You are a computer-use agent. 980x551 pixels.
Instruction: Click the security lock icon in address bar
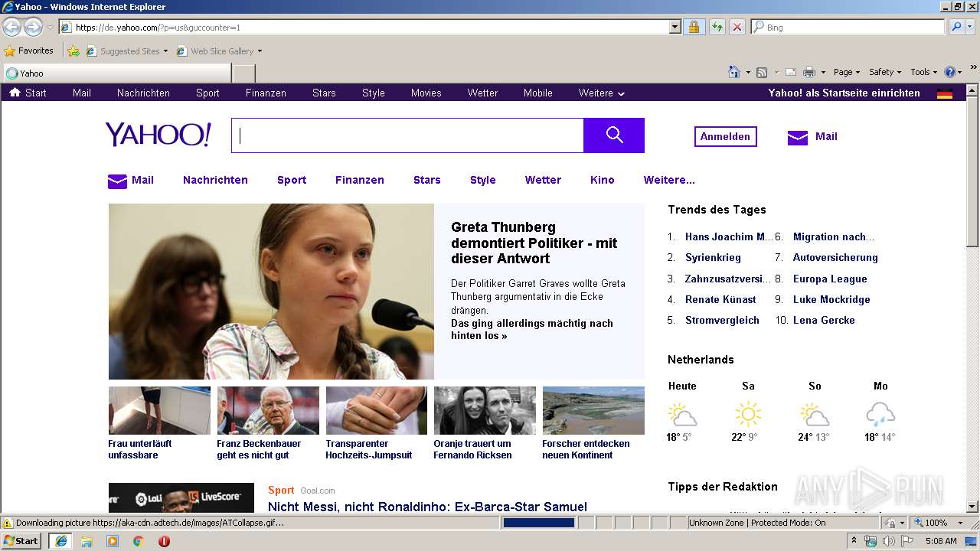click(x=694, y=28)
